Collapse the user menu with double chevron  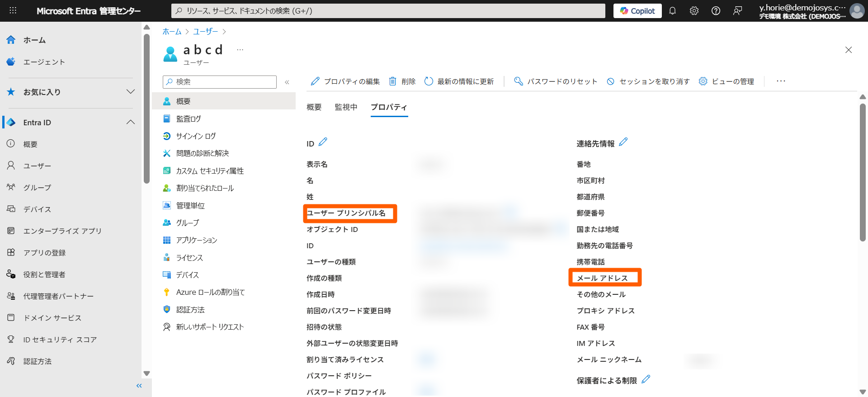pyautogui.click(x=287, y=82)
